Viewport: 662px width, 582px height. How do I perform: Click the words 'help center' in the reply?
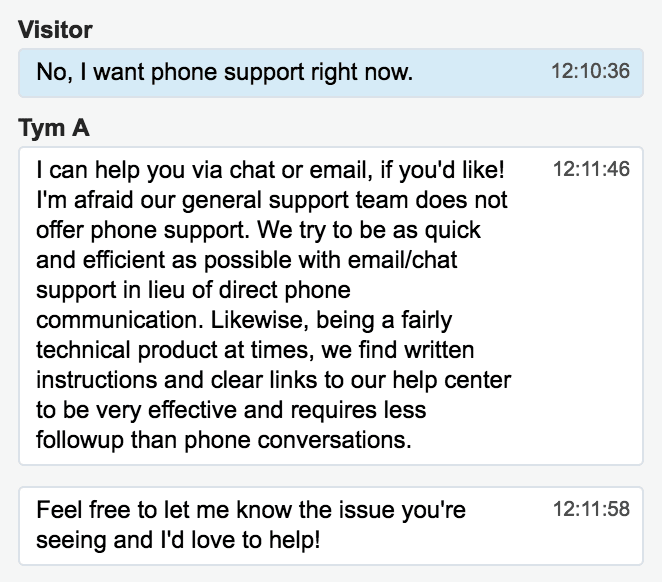tap(452, 380)
